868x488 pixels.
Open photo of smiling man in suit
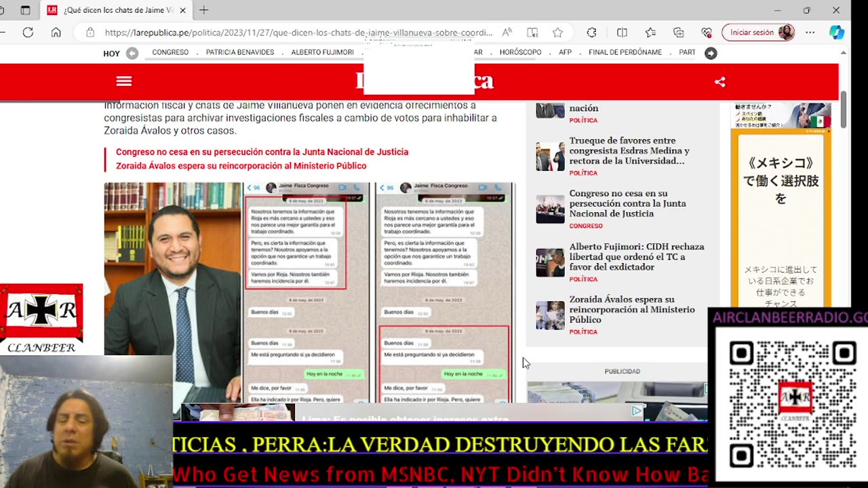pos(173,293)
